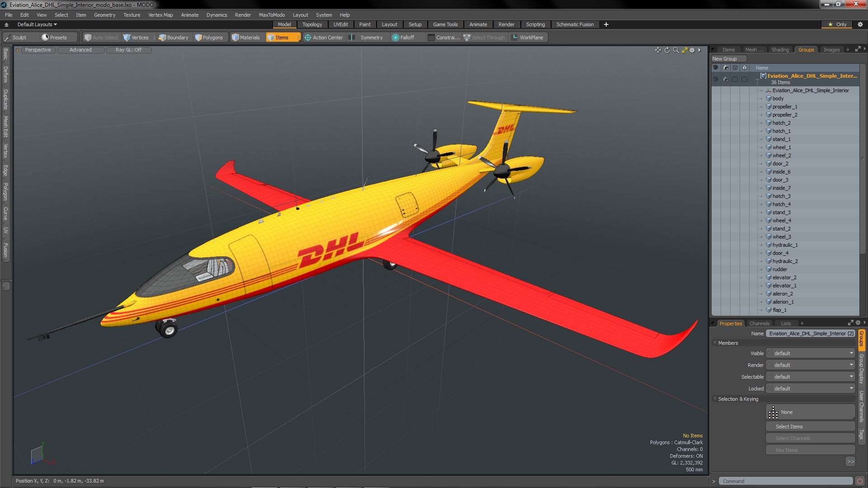This screenshot has height=488, width=868.
Task: Click the double-arrow expand button in Properties
Action: 850,461
